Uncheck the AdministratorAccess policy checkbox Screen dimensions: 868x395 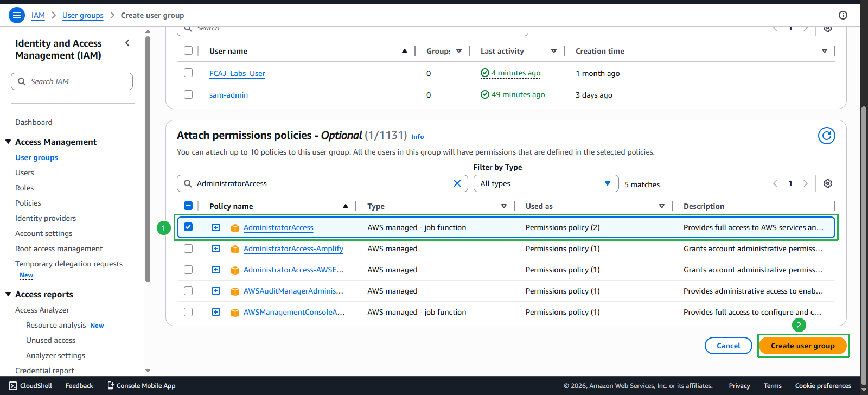click(188, 227)
